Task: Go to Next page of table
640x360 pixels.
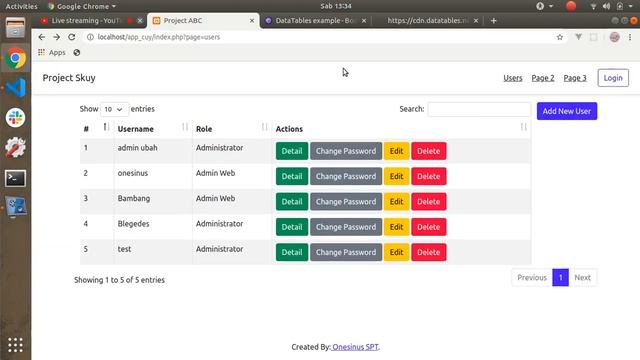Action: (x=582, y=278)
